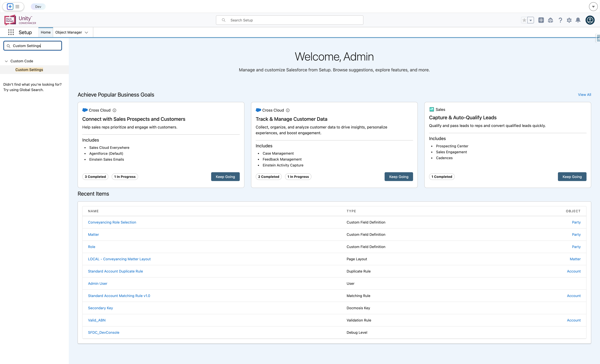Click the collapsed side panel handle at right edge
This screenshot has width=600, height=364.
point(598,39)
